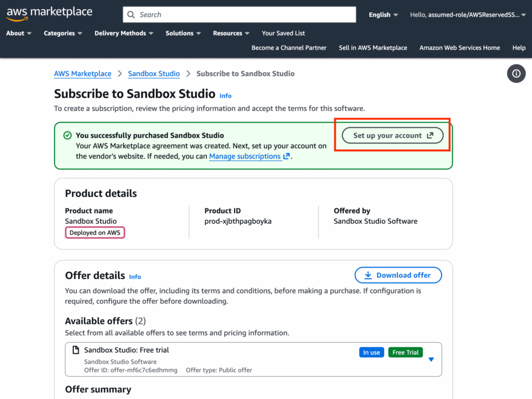Expand the Categories menu

click(x=63, y=33)
